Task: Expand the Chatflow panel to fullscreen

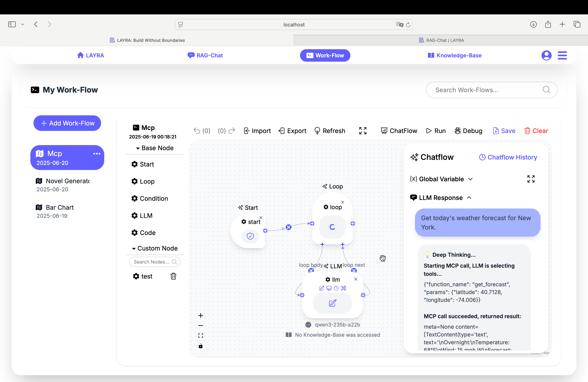Action: click(531, 179)
